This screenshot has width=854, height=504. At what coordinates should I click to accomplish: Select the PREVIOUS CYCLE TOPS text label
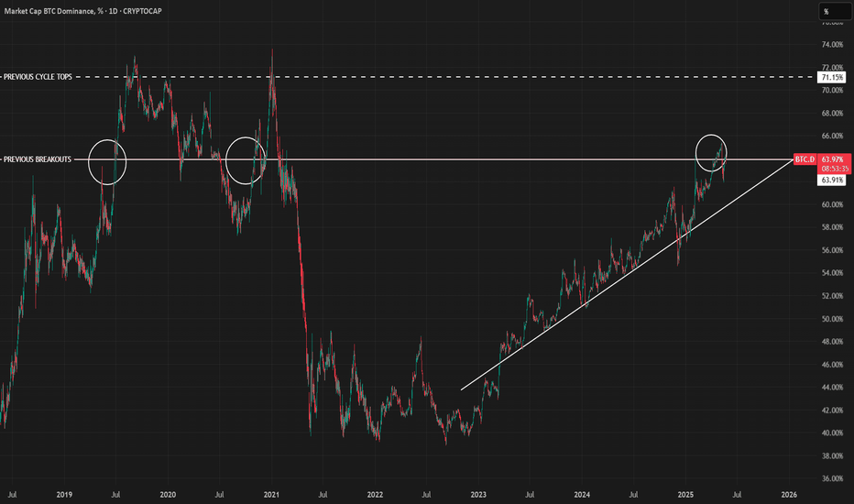(x=38, y=77)
